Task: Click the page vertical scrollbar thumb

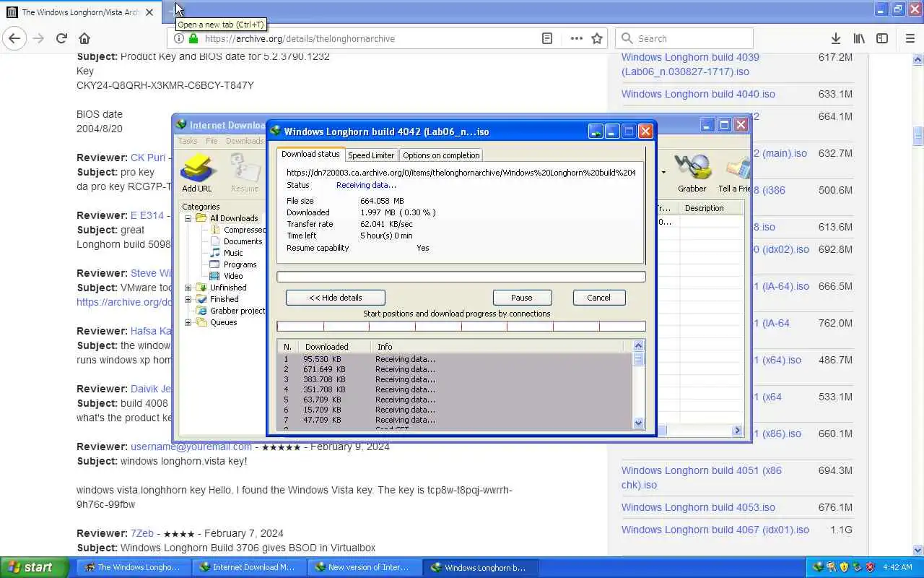Action: pyautogui.click(x=918, y=136)
